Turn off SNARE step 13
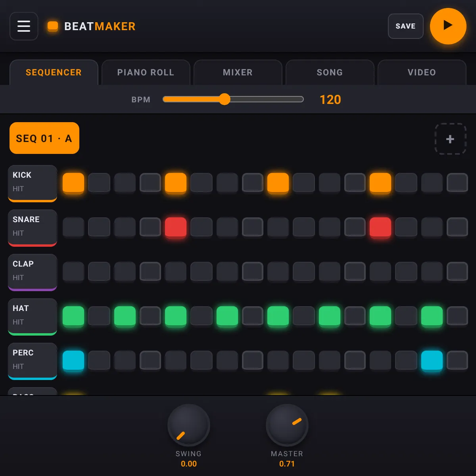Image resolution: width=476 pixels, height=476 pixels. [380, 228]
